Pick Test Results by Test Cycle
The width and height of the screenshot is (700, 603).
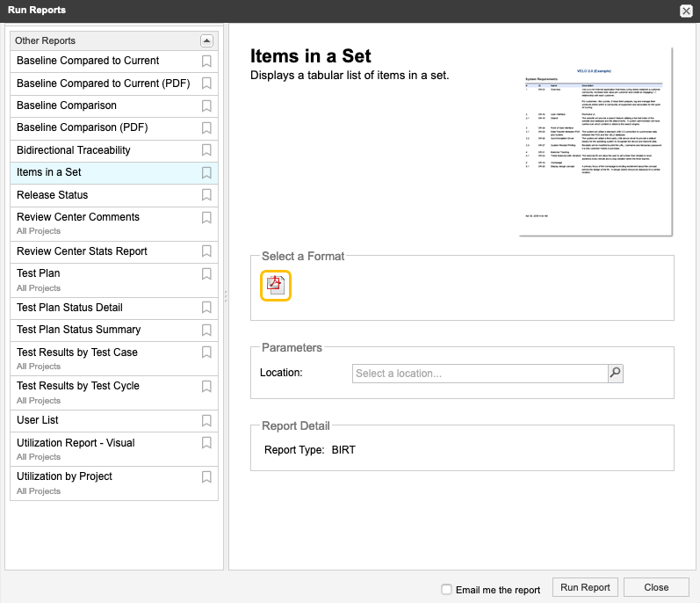(x=114, y=393)
